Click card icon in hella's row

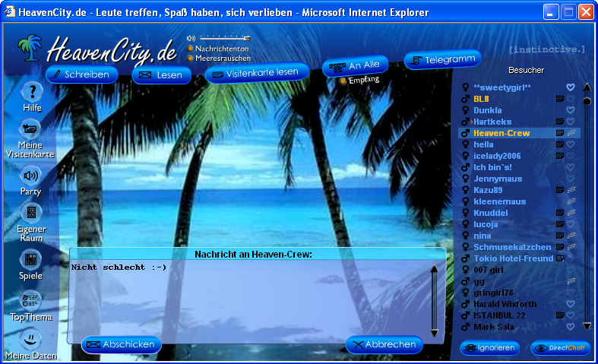click(x=559, y=144)
